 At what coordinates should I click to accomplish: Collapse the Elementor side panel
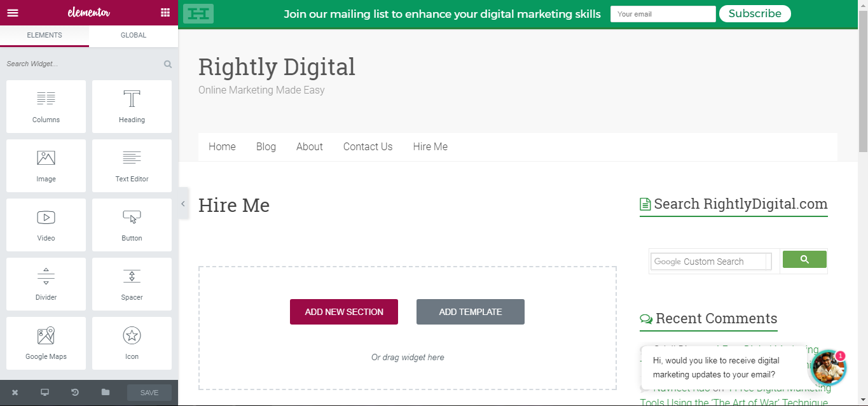tap(183, 204)
